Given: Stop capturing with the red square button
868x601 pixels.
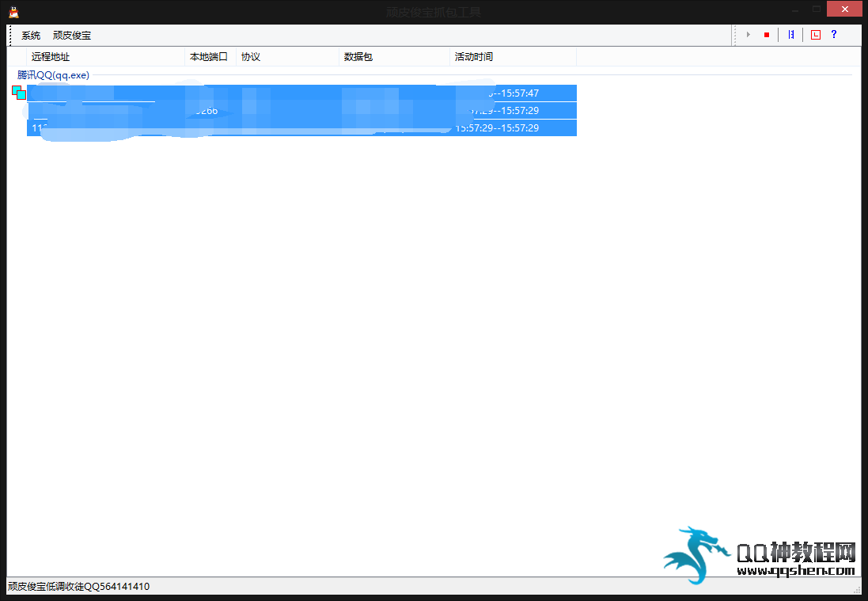Looking at the screenshot, I should tap(767, 35).
